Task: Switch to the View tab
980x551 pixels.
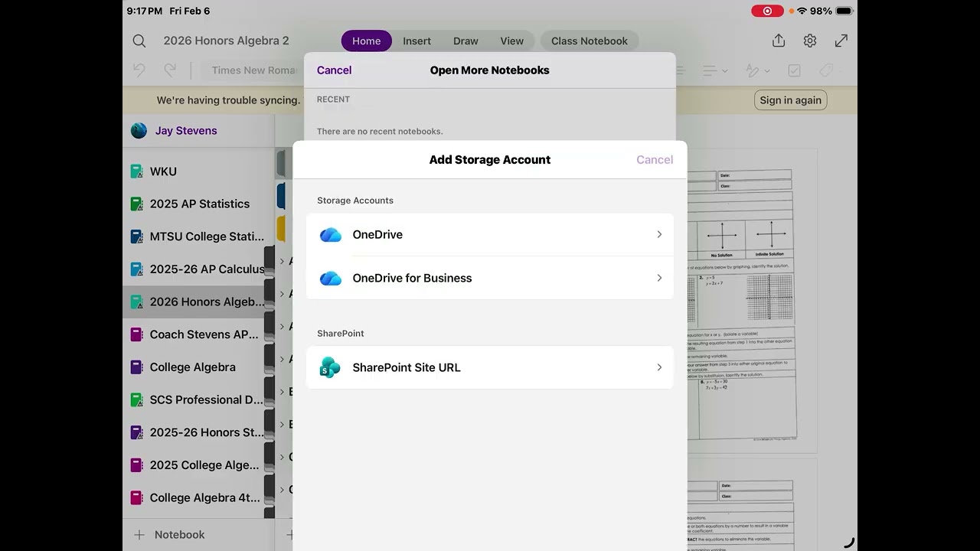Action: [x=512, y=41]
